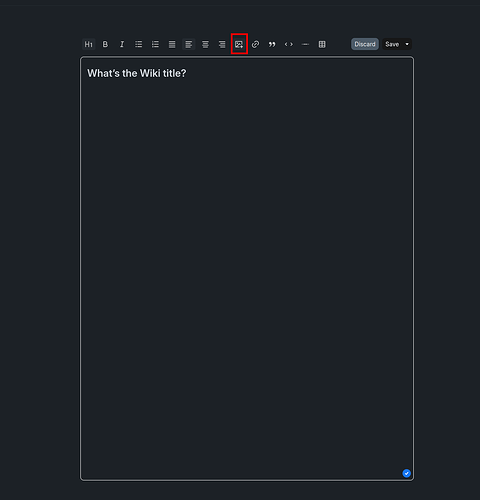Image resolution: width=480 pixels, height=500 pixels.
Task: Click the Save button
Action: click(x=392, y=44)
